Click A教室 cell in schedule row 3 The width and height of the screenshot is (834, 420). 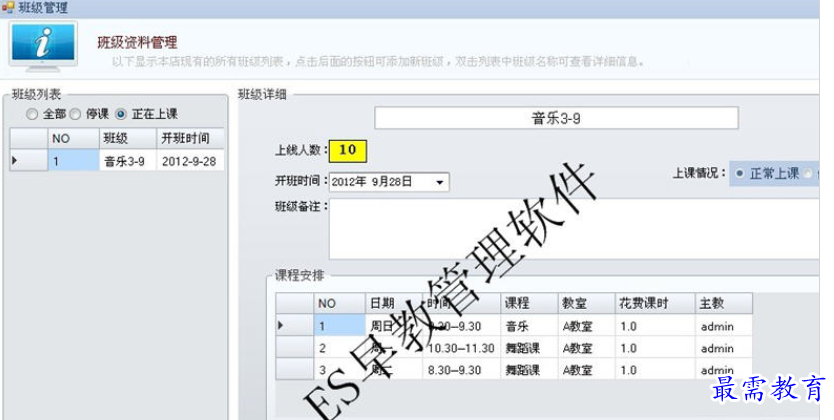(x=586, y=369)
